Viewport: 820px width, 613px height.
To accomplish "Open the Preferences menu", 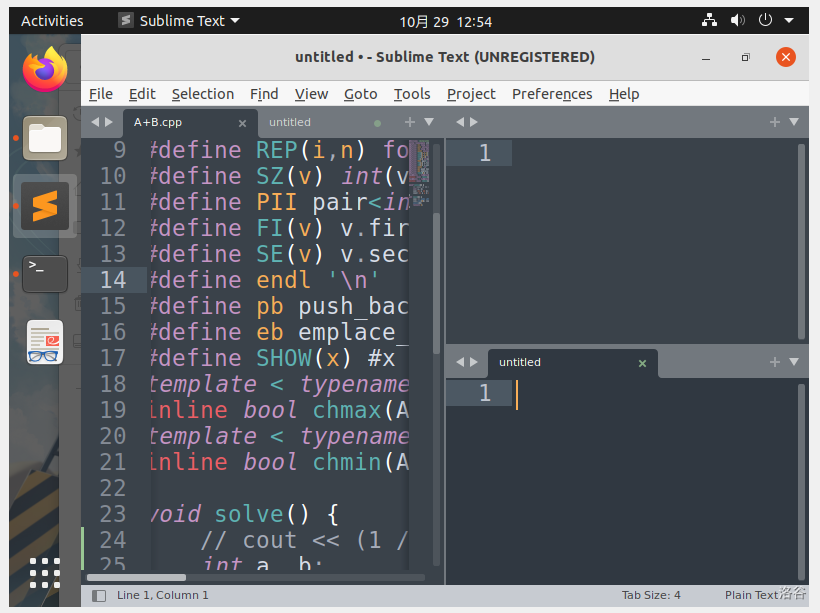I will (552, 94).
